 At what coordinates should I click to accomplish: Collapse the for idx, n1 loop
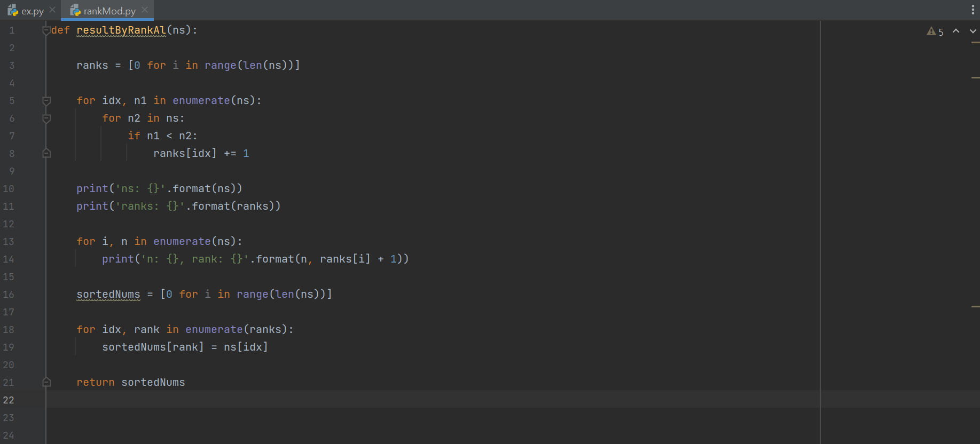(x=46, y=101)
